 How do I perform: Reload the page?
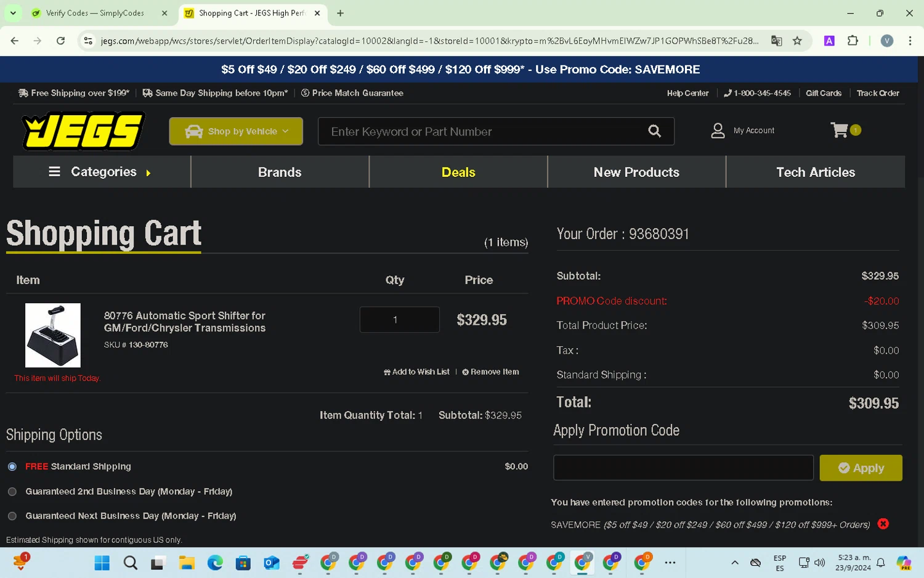point(60,41)
